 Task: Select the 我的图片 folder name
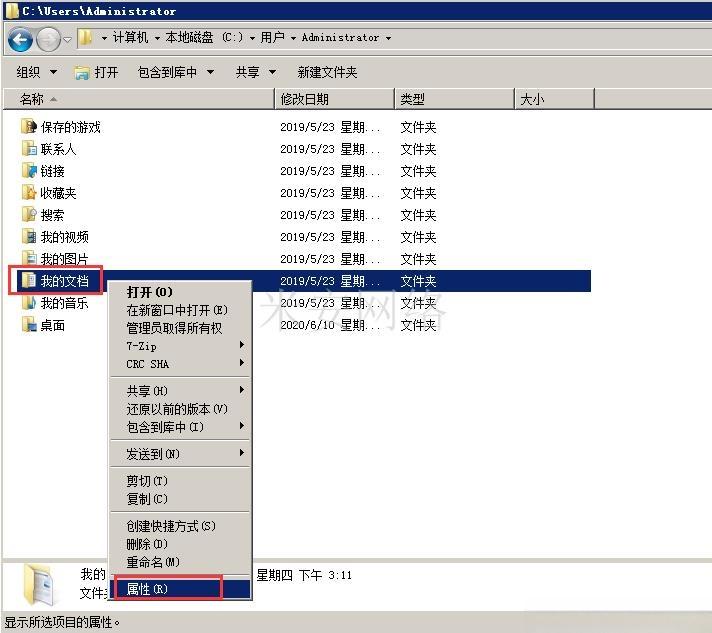(x=64, y=259)
